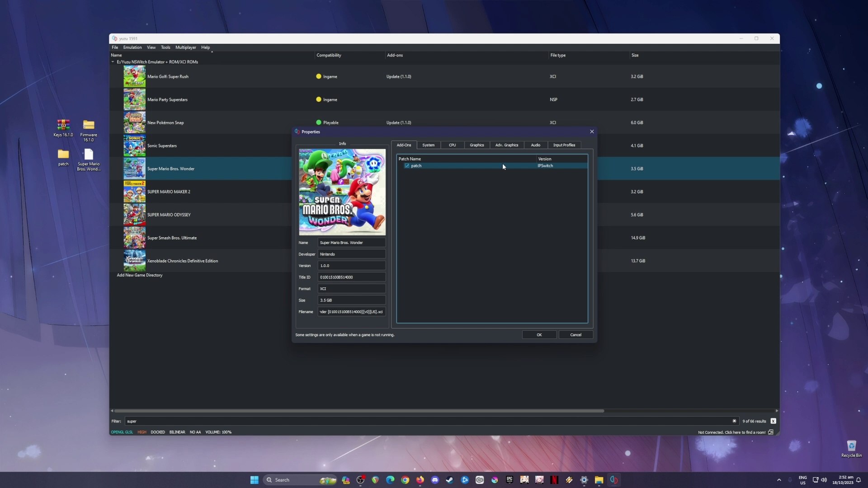Uncheck the patch add-on checkbox
The image size is (868, 488).
click(x=407, y=166)
